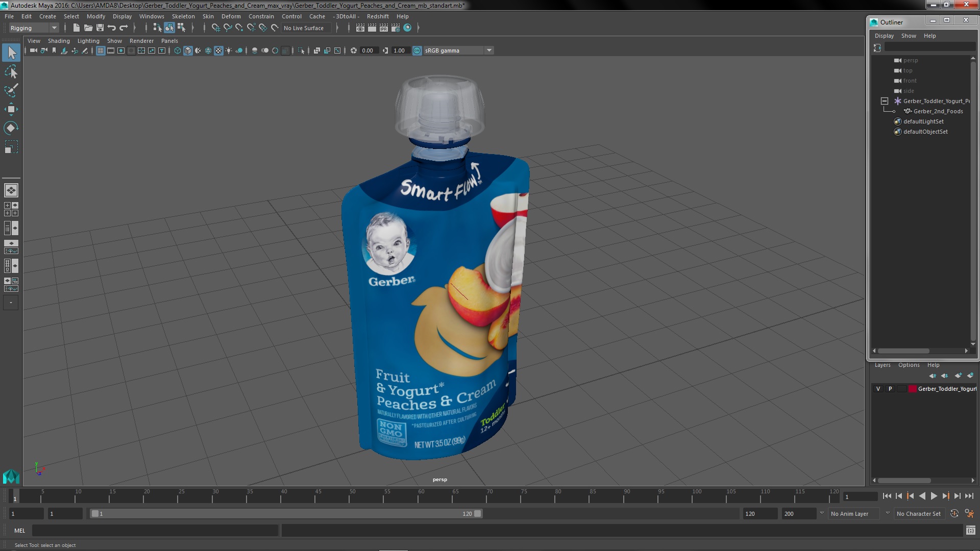Play animation forwards
The height and width of the screenshot is (551, 980).
[x=934, y=496]
